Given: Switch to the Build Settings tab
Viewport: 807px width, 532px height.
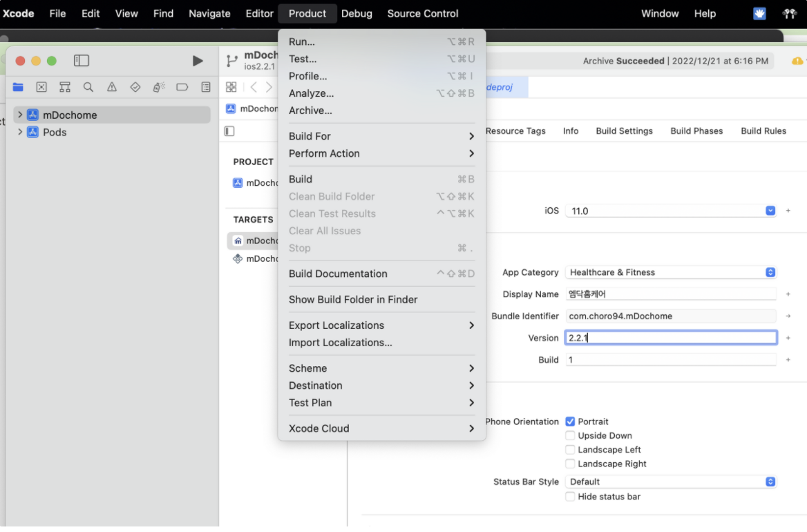Looking at the screenshot, I should (x=624, y=131).
